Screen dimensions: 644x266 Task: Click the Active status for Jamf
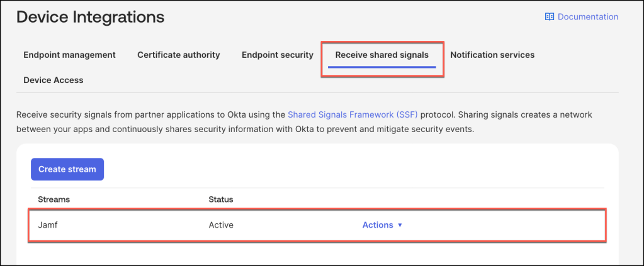[221, 224]
